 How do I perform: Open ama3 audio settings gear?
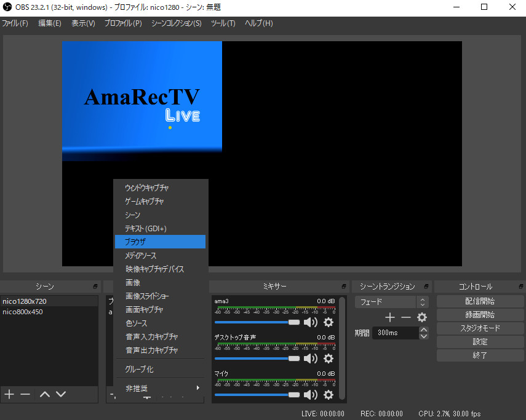pyautogui.click(x=329, y=322)
